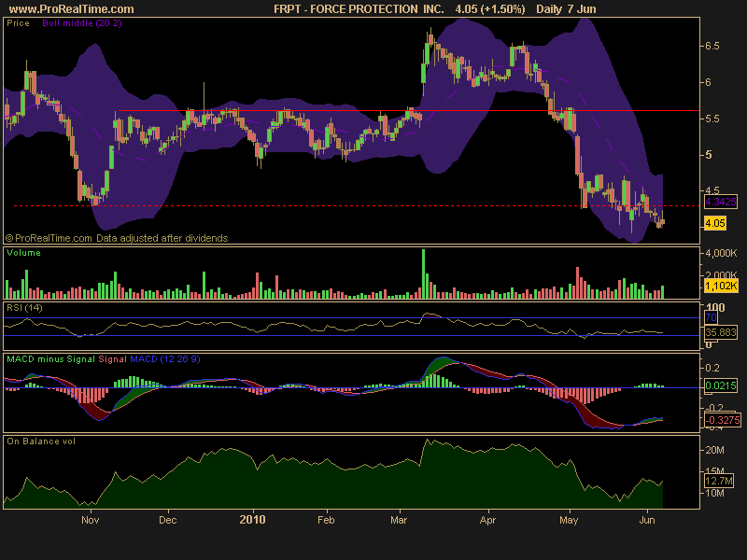Viewport: 747px width, 560px height.
Task: Select the On Balance vol panel label
Action: (41, 441)
